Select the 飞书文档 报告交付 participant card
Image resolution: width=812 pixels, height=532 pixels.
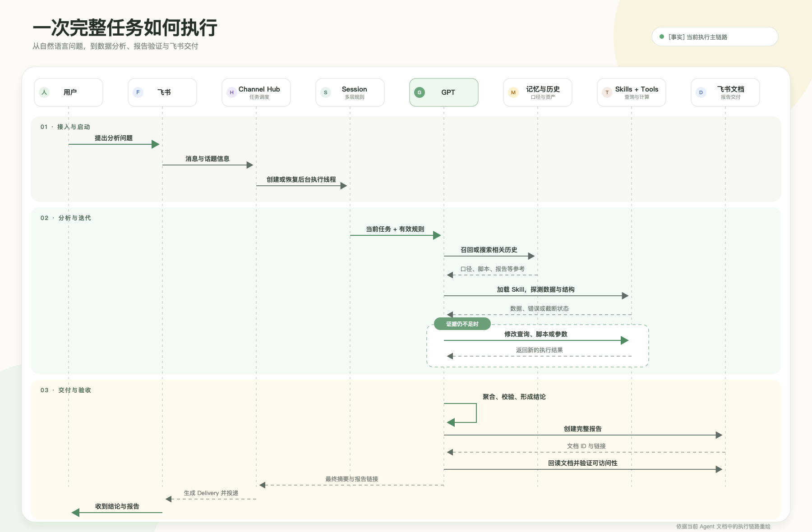pyautogui.click(x=725, y=92)
